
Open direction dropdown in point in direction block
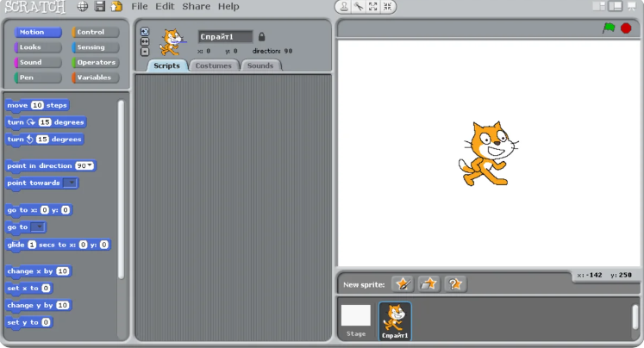click(90, 165)
